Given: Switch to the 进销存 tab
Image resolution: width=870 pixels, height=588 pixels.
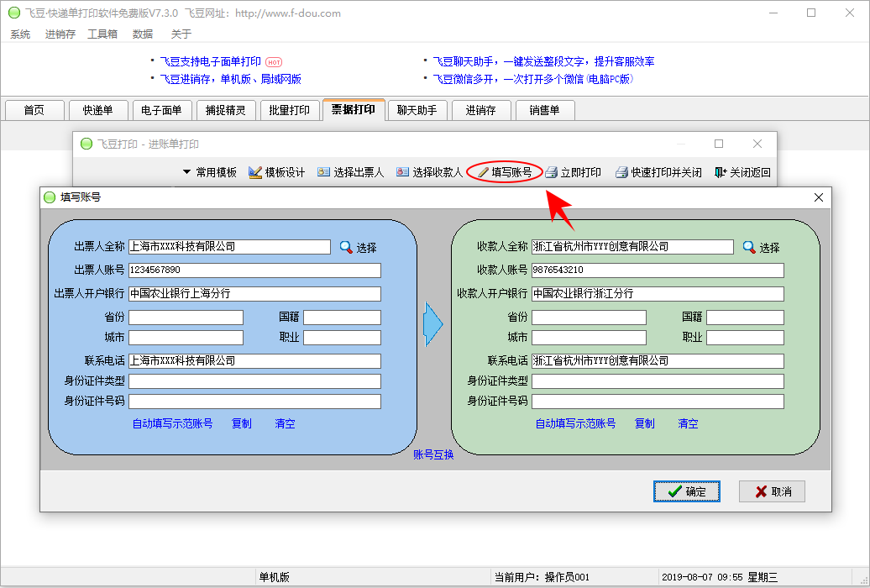Looking at the screenshot, I should click(x=481, y=110).
